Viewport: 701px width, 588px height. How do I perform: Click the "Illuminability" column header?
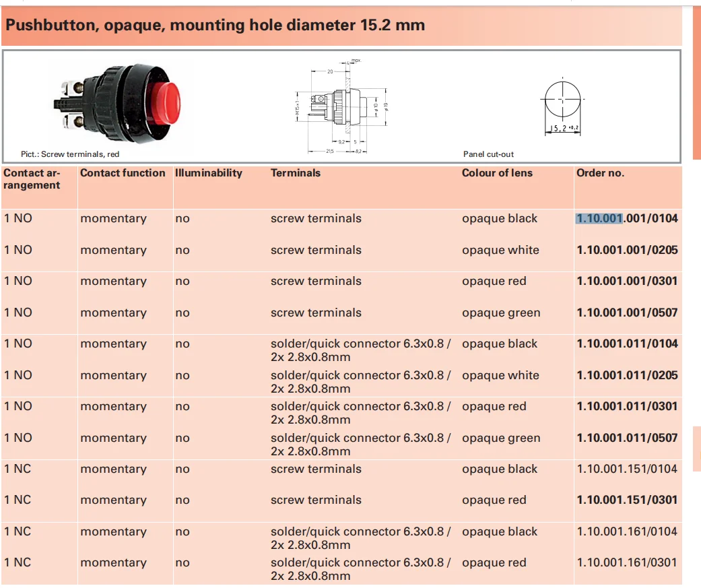click(209, 173)
